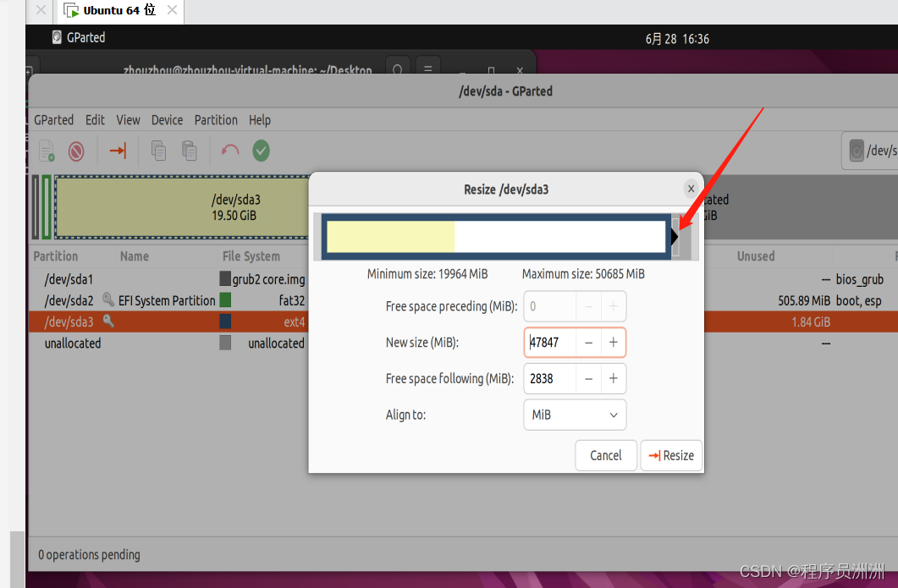The image size is (898, 588).
Task: Open the Help menu
Action: (x=260, y=119)
